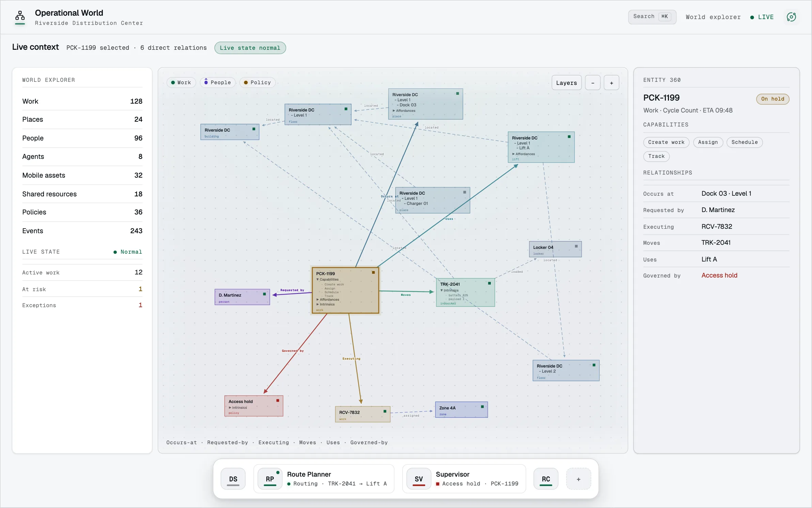Image resolution: width=812 pixels, height=508 pixels.
Task: Open the RP Route Planner avatar
Action: (270, 479)
